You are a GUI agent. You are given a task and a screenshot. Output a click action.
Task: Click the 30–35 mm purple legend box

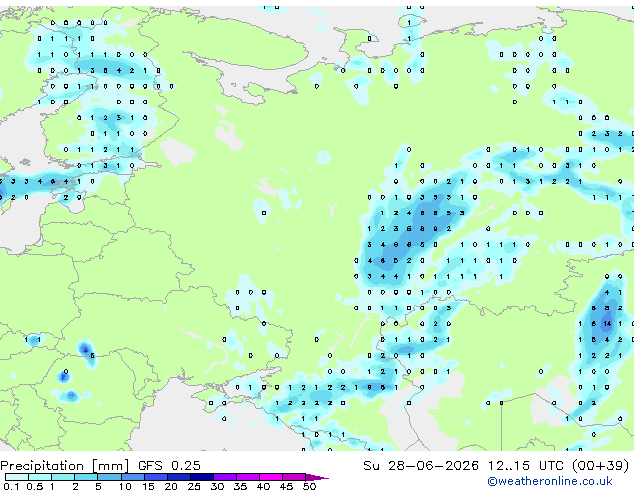pyautogui.click(x=225, y=477)
